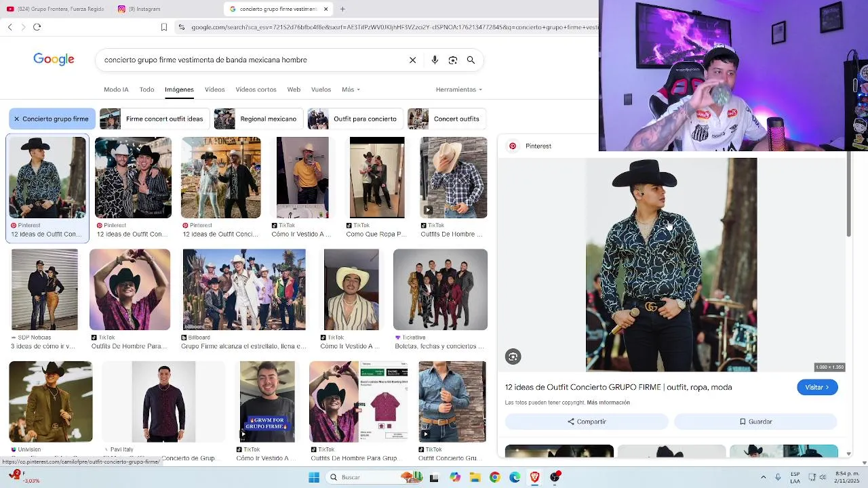Select Regional mexicano filter chip
The width and height of the screenshot is (868, 488).
[x=258, y=119]
